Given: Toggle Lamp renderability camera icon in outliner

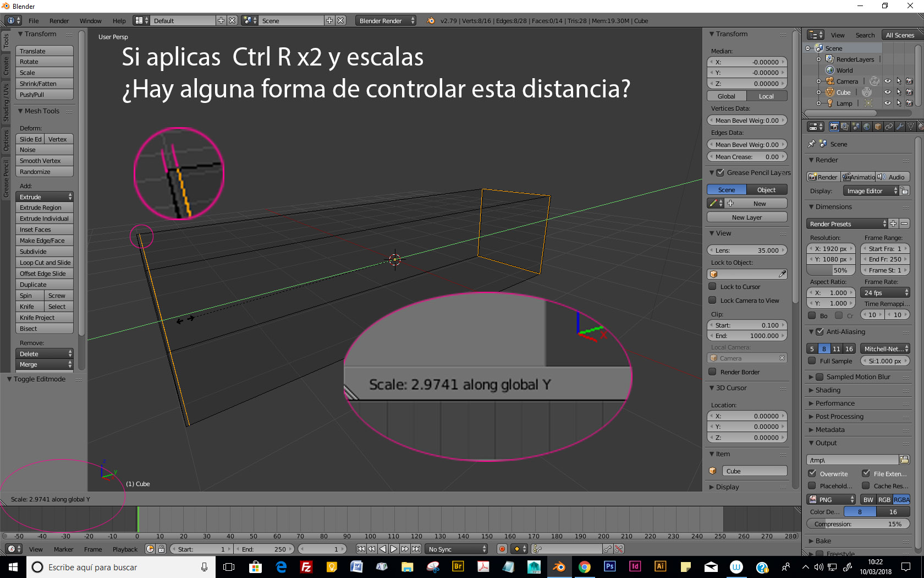Looking at the screenshot, I should 909,103.
